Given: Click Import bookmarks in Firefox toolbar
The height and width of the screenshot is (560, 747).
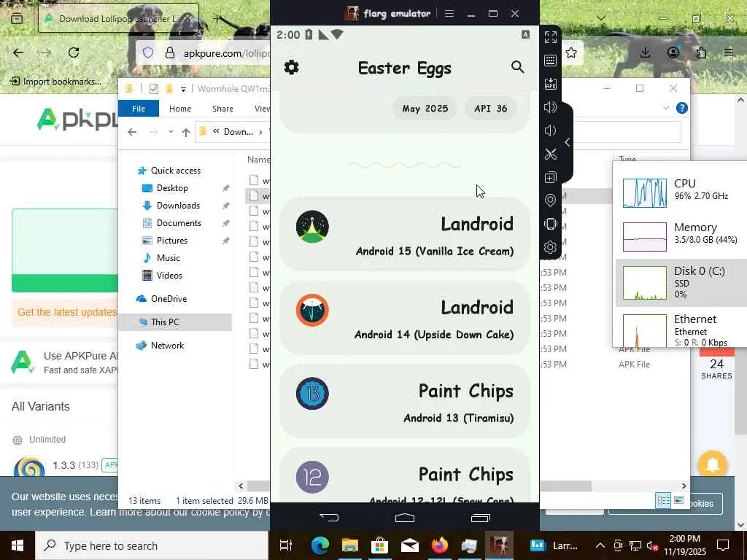Looking at the screenshot, I should 55,82.
